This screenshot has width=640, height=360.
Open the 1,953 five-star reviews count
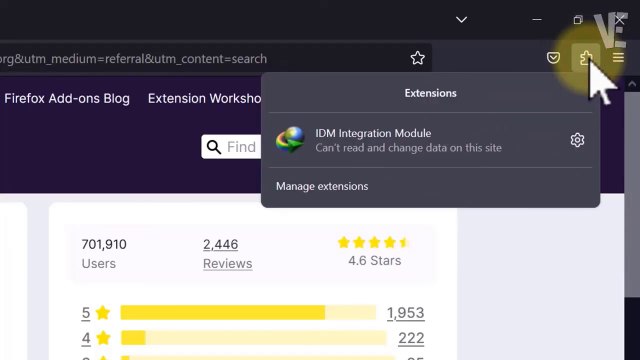coord(406,313)
